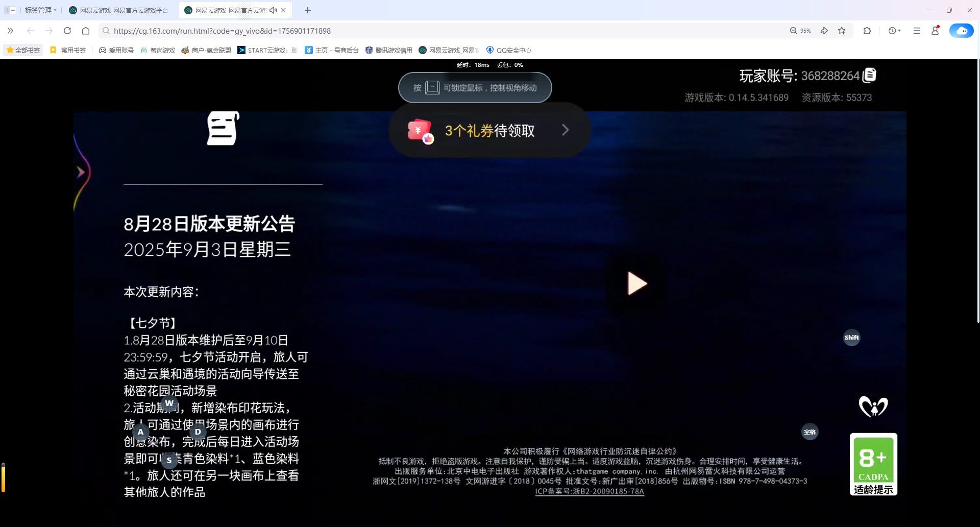Open the ICP备案号 link

(x=590, y=491)
